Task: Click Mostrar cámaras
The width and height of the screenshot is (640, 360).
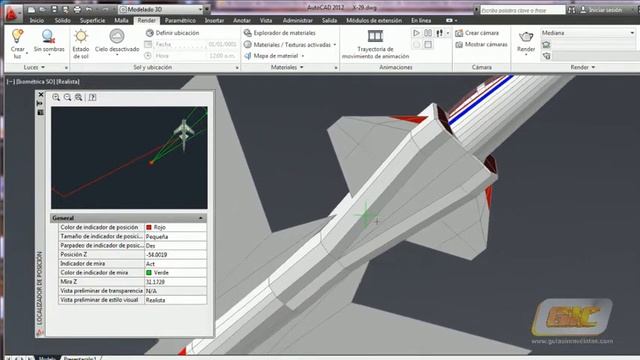Action: coord(481,44)
